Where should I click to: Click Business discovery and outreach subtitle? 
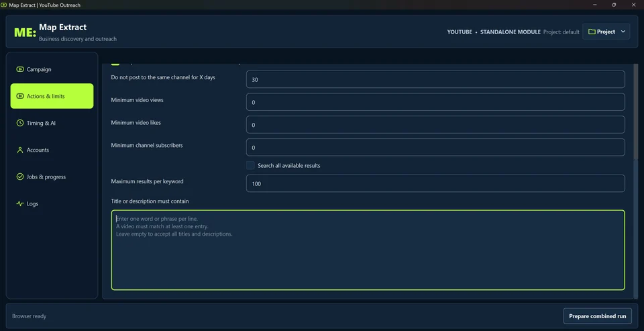78,39
